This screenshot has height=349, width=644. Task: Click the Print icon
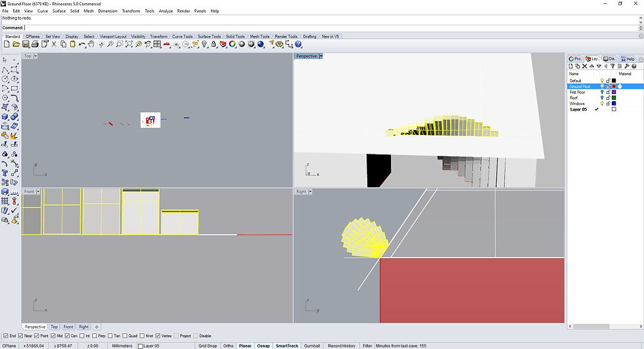(35, 44)
